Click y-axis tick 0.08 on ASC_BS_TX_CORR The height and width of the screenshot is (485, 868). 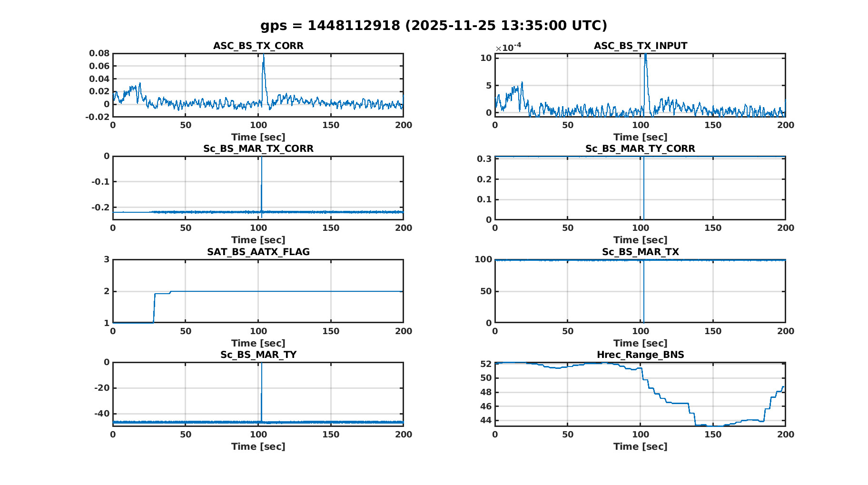coord(99,53)
